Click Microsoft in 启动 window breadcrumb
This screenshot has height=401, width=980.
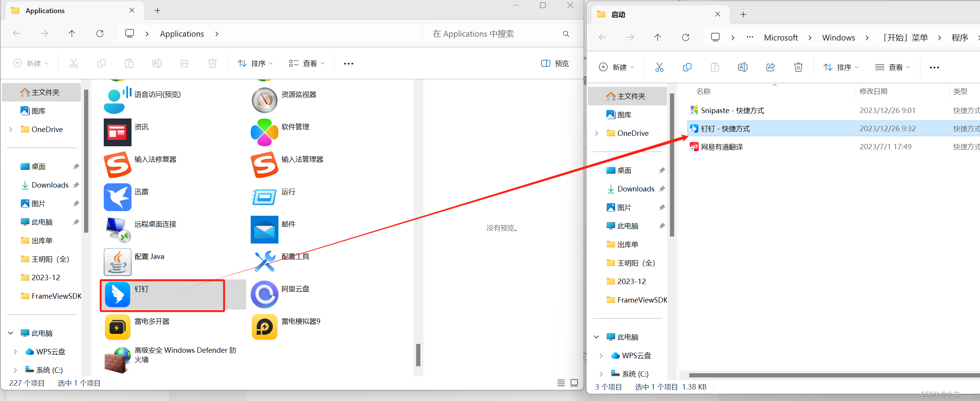(781, 37)
